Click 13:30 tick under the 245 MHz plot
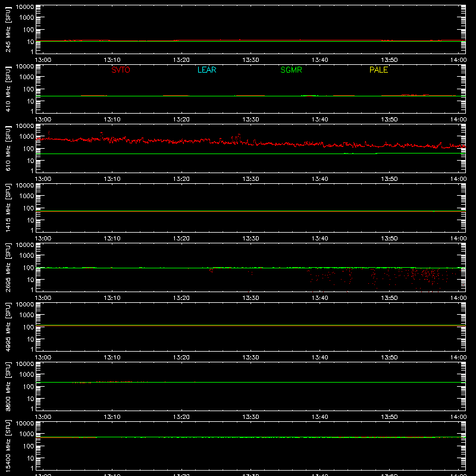The height and width of the screenshot is (476, 476). point(250,60)
